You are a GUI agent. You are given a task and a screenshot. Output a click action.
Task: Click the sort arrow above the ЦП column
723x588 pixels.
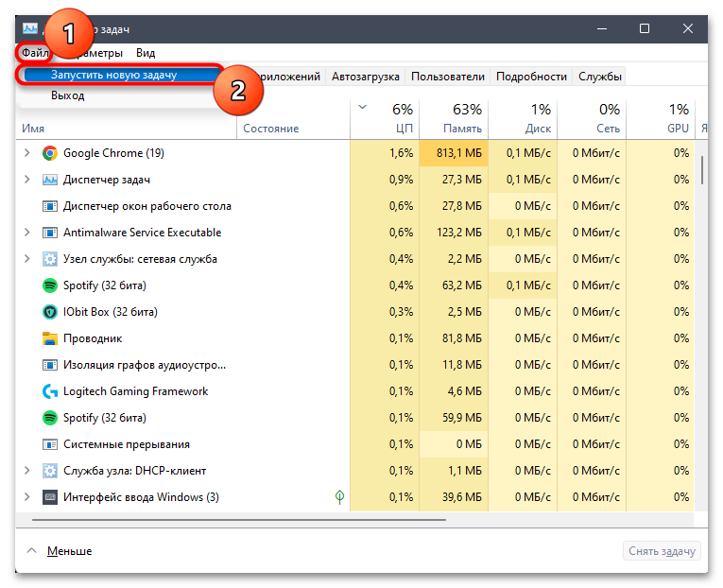tap(362, 108)
